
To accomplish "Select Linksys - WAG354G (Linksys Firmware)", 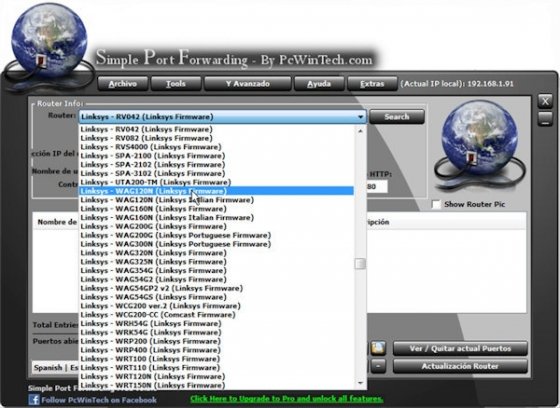I will 216,270.
